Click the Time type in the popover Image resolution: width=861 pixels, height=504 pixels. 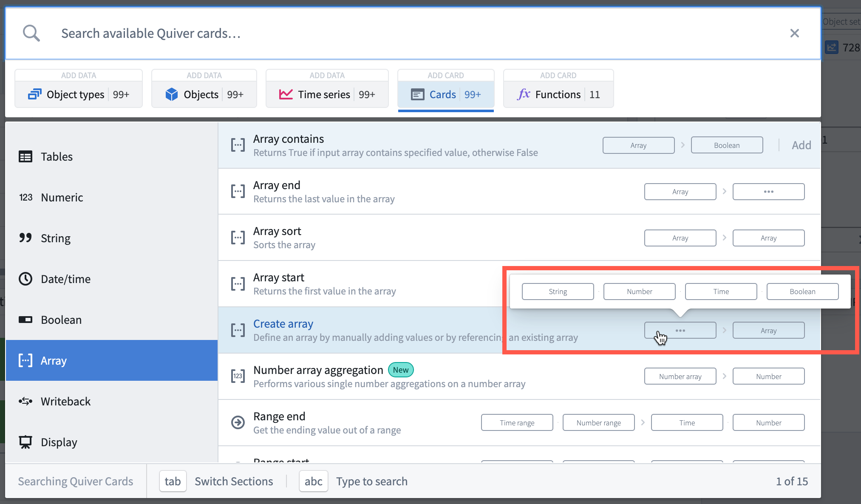tap(721, 292)
